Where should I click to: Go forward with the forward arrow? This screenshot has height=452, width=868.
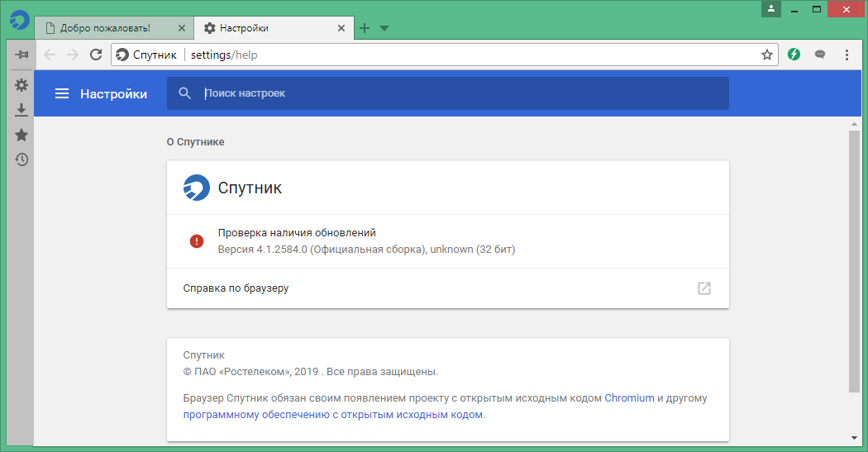click(x=73, y=55)
